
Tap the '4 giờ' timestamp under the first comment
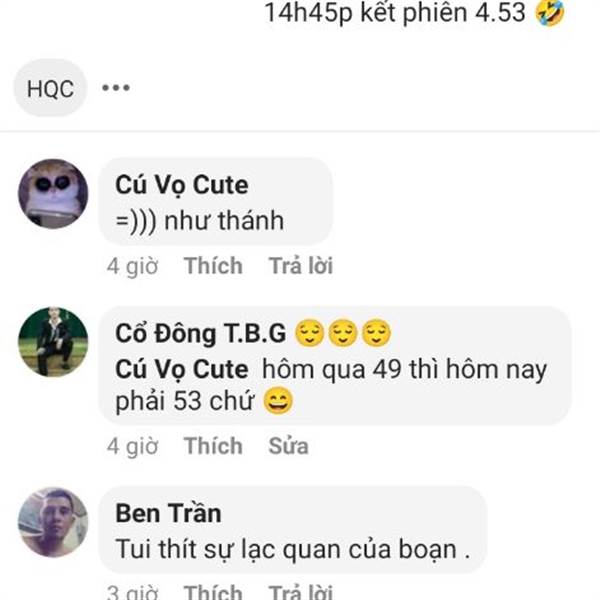click(132, 266)
